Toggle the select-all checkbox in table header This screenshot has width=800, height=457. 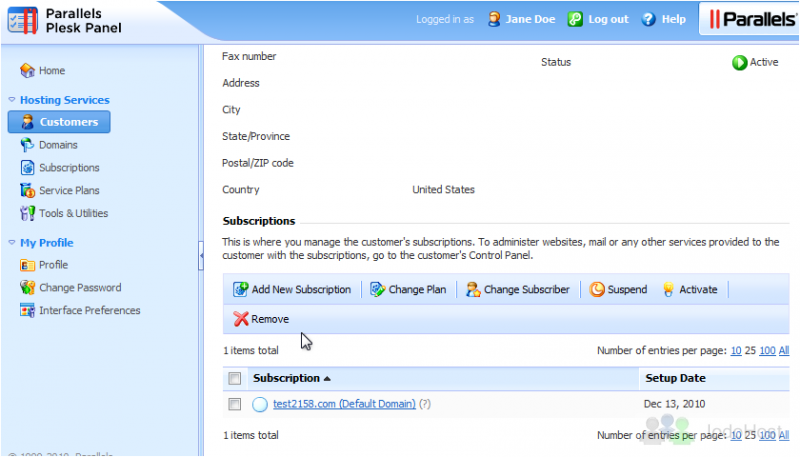[x=235, y=378]
